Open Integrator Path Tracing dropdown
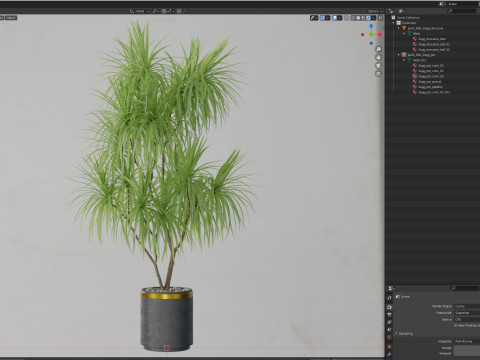The width and height of the screenshot is (480, 360). click(467, 341)
